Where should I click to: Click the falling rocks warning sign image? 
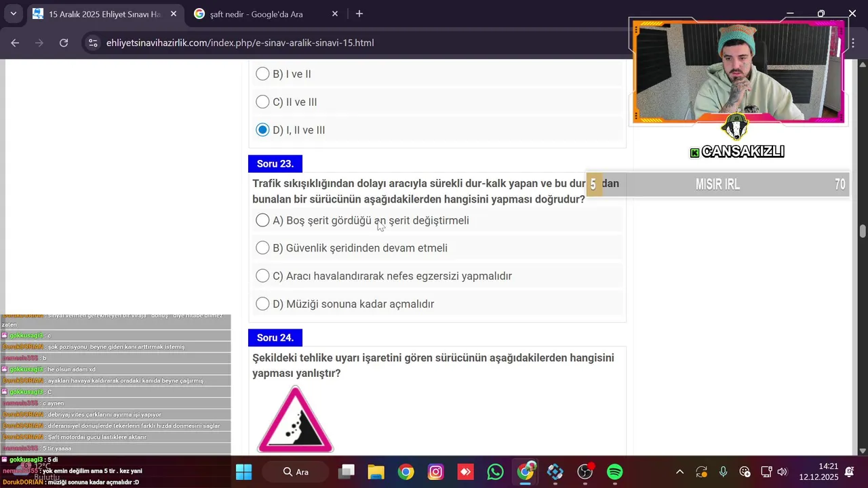pos(295,420)
